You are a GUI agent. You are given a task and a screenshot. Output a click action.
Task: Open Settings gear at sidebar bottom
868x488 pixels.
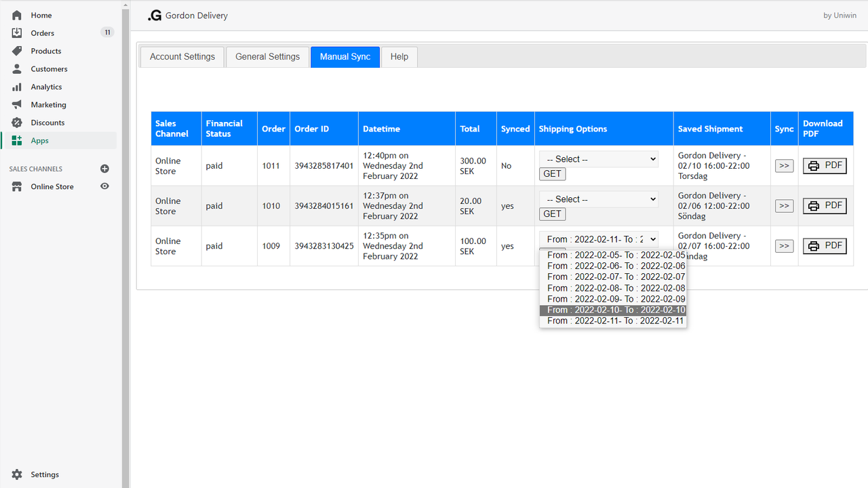point(17,474)
